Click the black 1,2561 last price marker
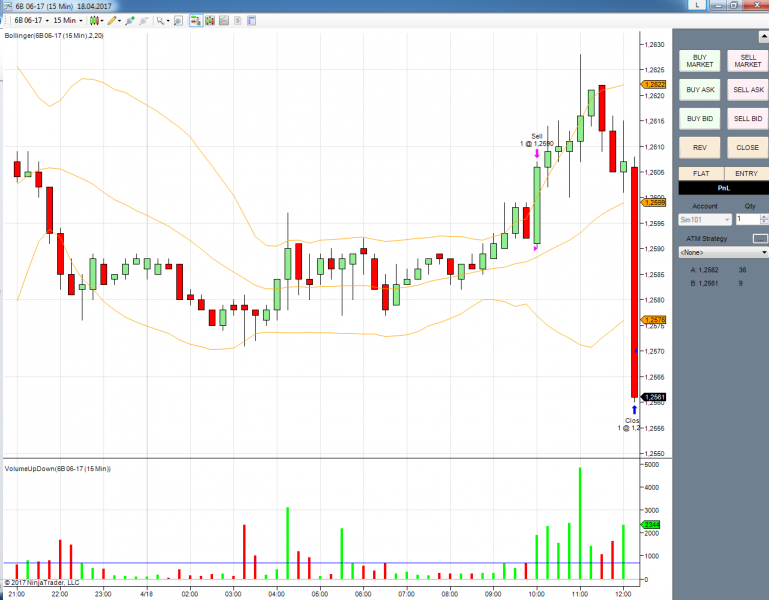The height and width of the screenshot is (600, 769). [654, 397]
